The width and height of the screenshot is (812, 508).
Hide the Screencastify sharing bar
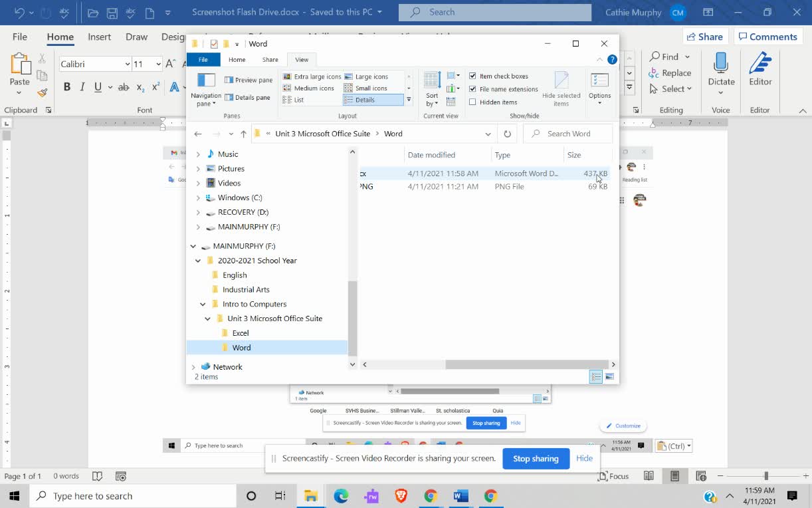click(x=584, y=459)
